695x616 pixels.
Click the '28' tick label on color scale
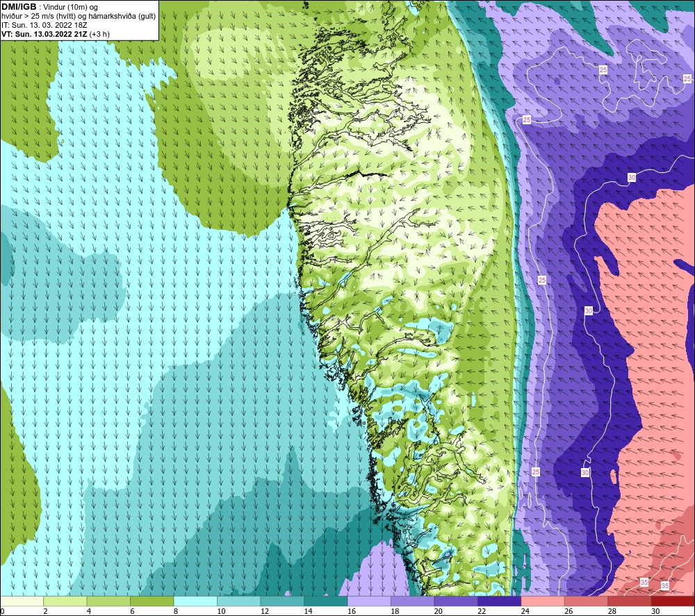click(612, 611)
